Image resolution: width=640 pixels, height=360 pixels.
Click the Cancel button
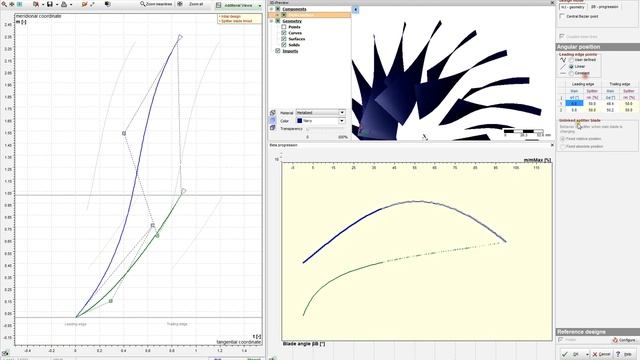601,354
